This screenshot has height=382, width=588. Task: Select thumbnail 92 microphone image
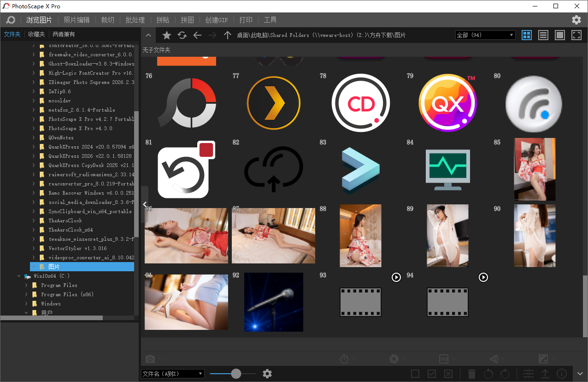pos(274,302)
